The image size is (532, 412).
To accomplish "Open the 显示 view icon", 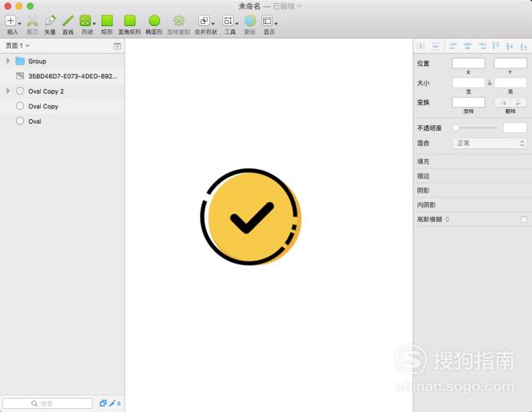I will point(267,21).
